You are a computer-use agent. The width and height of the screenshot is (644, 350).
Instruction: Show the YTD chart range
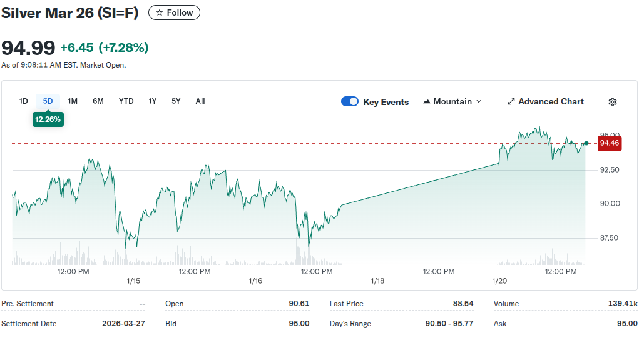coord(126,101)
